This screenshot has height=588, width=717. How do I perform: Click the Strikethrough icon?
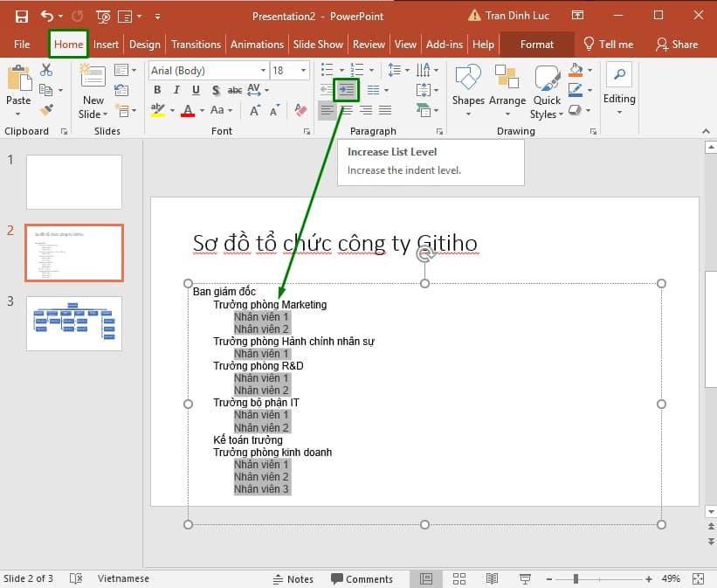point(234,89)
